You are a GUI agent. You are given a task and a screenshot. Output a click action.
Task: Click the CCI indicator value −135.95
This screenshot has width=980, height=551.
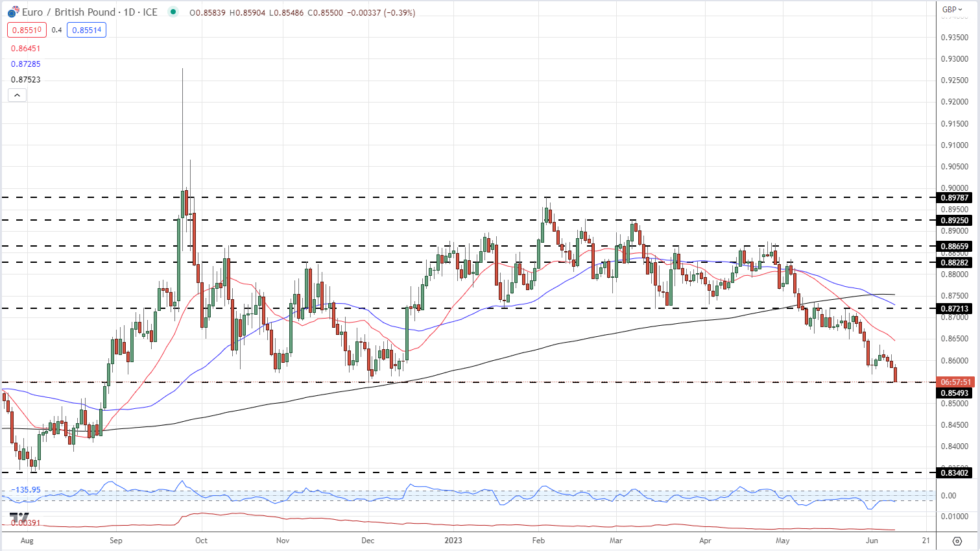25,490
